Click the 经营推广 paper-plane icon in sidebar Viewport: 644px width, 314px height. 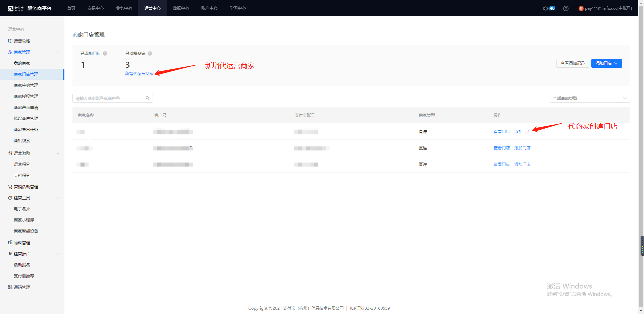coord(10,254)
